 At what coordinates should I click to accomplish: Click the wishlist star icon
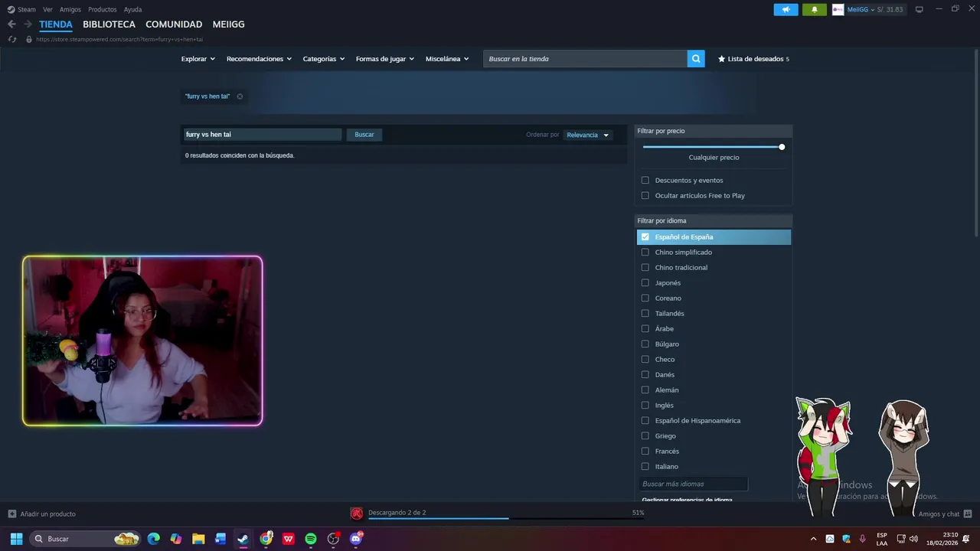[x=721, y=59]
